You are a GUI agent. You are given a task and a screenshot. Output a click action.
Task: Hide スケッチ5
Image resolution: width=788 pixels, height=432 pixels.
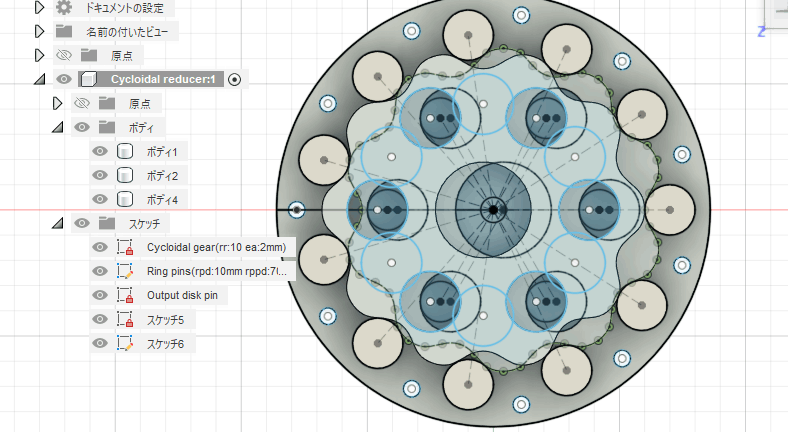[100, 319]
